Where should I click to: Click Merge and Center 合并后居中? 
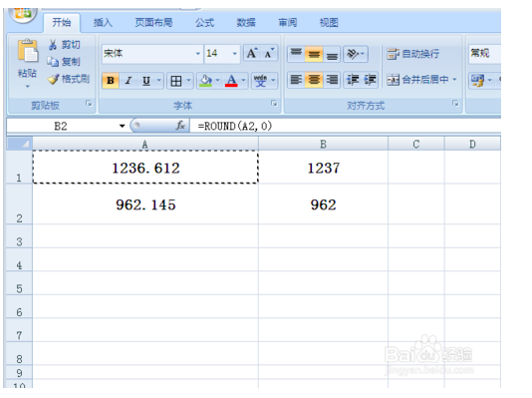pyautogui.click(x=417, y=80)
